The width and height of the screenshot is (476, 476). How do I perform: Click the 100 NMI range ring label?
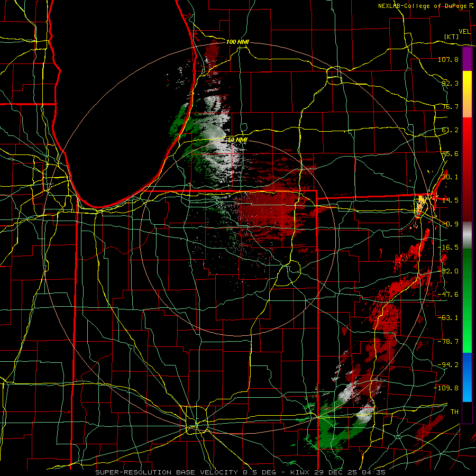[x=237, y=42]
